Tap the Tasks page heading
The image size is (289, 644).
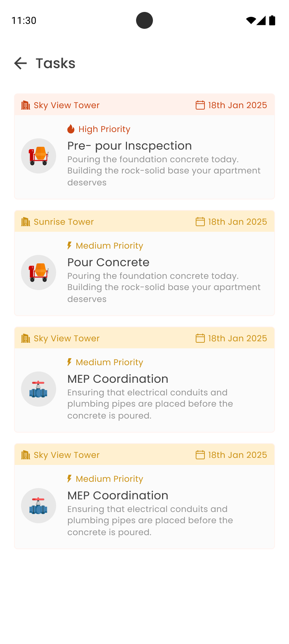click(x=55, y=64)
